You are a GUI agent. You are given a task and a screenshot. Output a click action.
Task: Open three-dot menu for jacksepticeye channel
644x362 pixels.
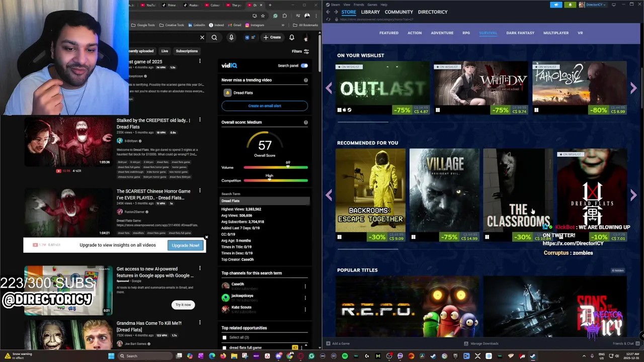point(305,298)
